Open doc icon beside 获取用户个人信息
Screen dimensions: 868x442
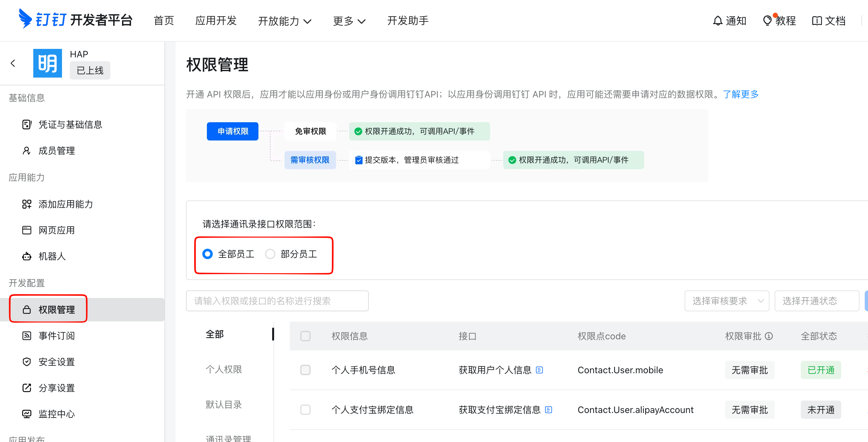tap(539, 370)
